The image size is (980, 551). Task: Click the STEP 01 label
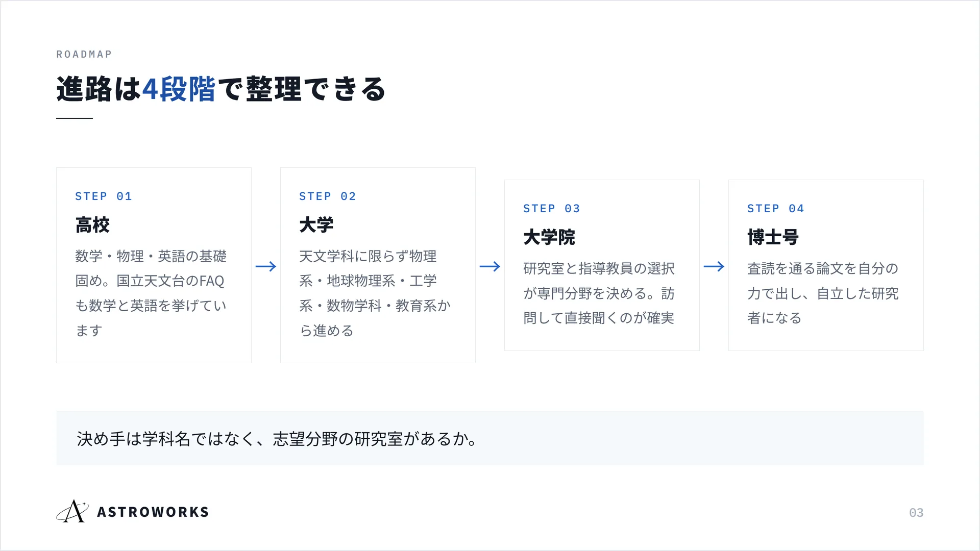coord(104,196)
